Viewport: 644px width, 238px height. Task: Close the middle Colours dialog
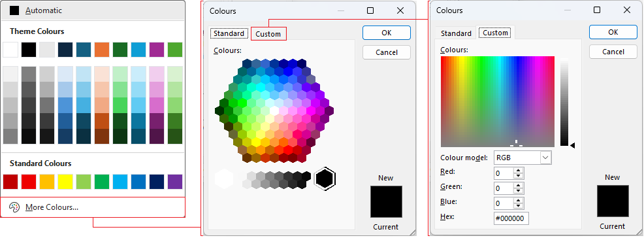[400, 10]
